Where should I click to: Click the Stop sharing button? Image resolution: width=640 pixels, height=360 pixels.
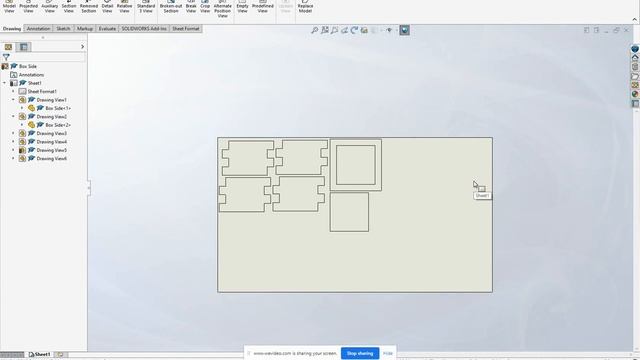point(360,353)
